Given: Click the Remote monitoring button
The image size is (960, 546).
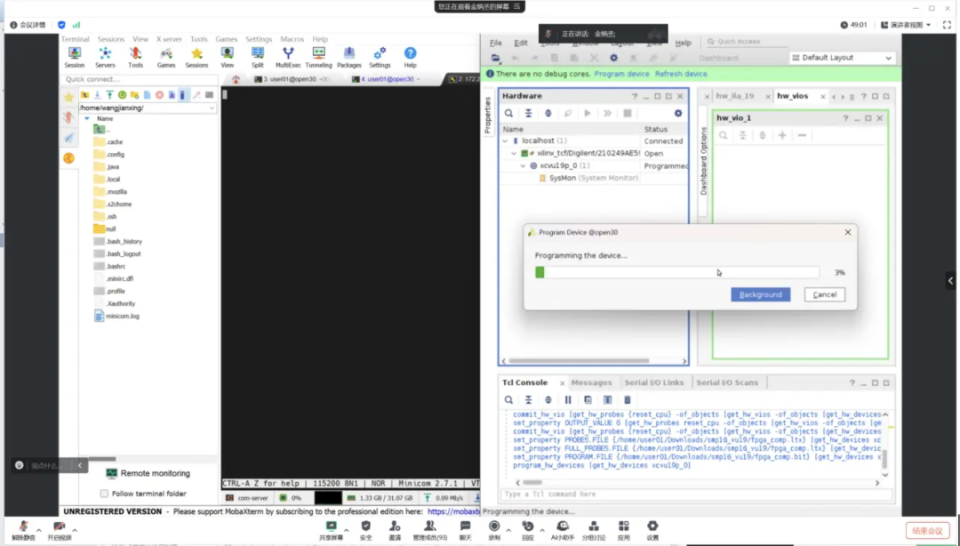Looking at the screenshot, I should [148, 473].
